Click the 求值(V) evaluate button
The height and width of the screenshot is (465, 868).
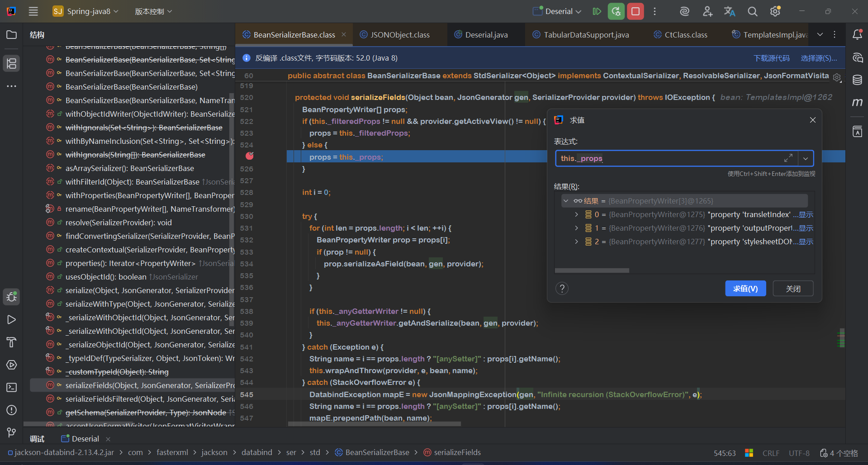tap(745, 289)
